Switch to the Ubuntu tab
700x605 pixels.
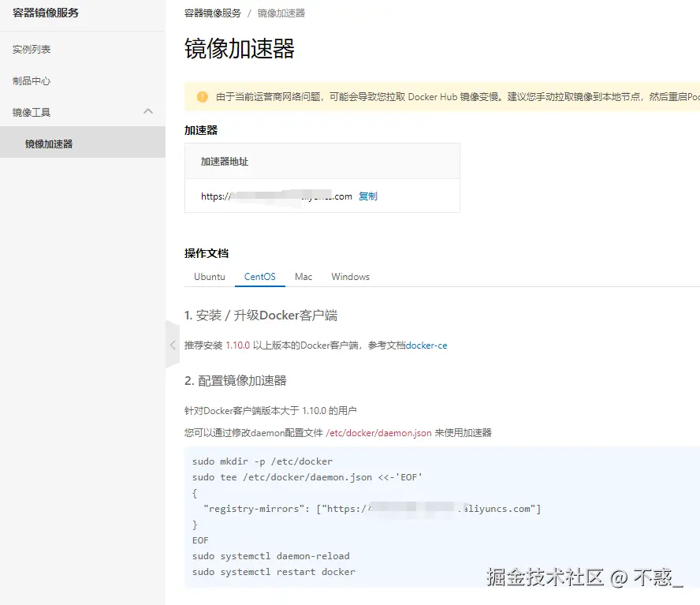209,277
